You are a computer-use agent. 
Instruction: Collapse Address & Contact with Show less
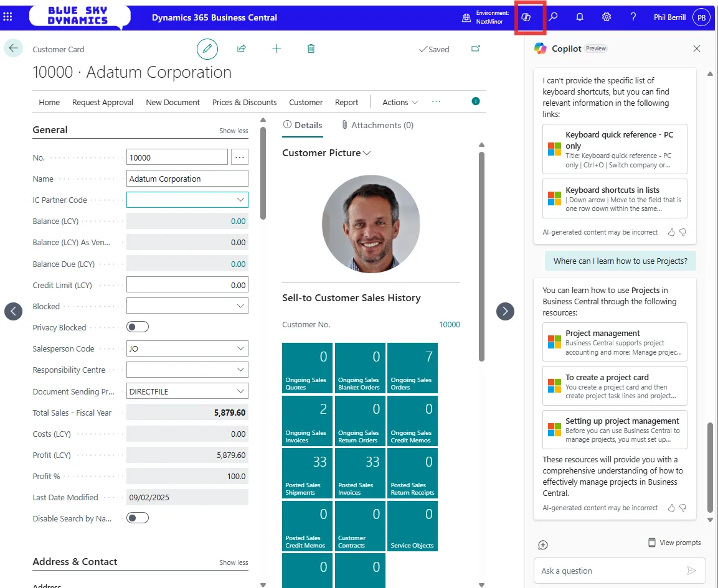(234, 563)
